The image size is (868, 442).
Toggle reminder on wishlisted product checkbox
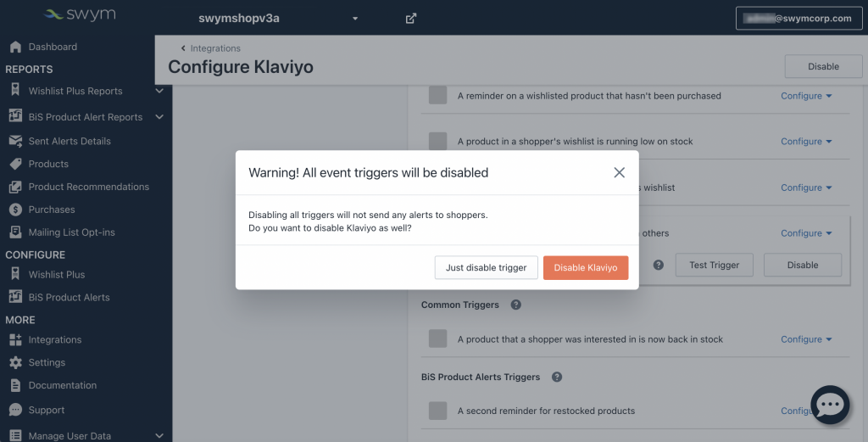tap(438, 95)
